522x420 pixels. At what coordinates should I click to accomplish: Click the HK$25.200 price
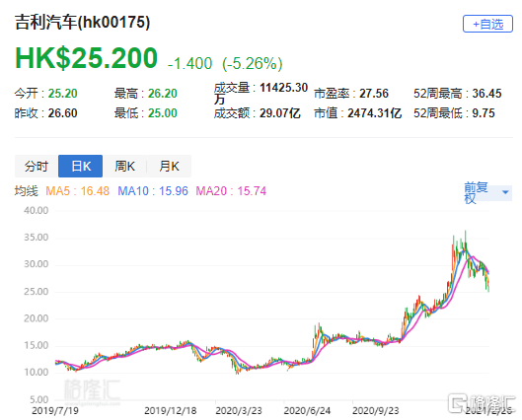pos(86,58)
